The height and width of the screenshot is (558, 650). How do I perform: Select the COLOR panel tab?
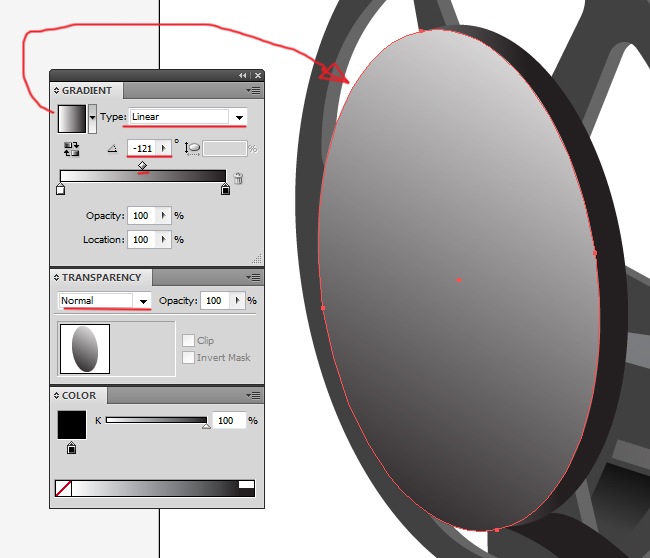pos(79,395)
